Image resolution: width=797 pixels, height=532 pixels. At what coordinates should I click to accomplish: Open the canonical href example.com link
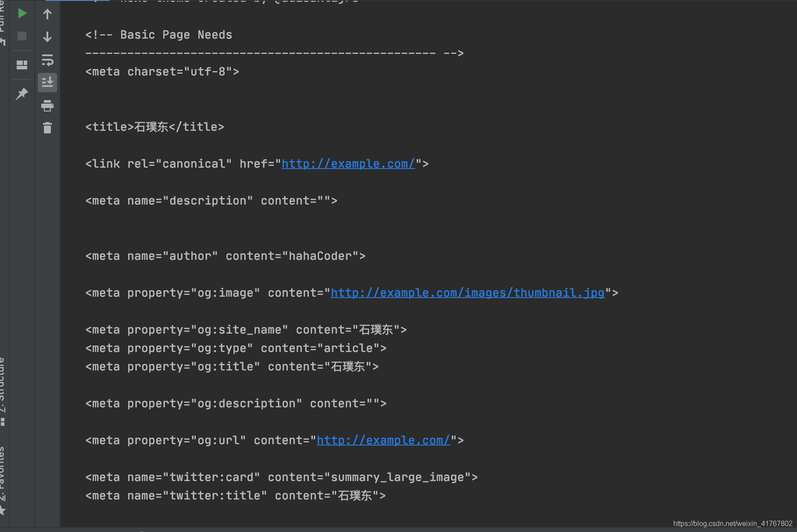click(348, 164)
